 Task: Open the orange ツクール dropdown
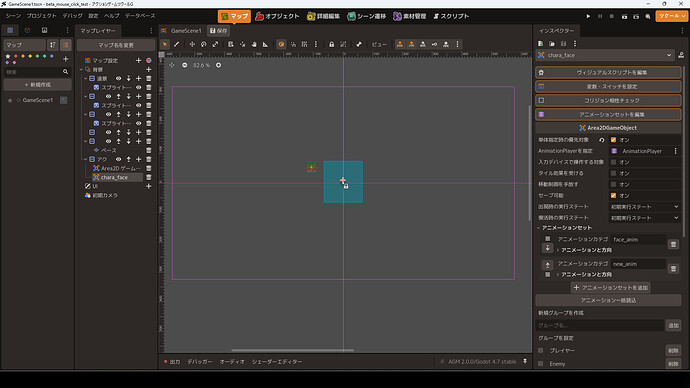tap(672, 16)
